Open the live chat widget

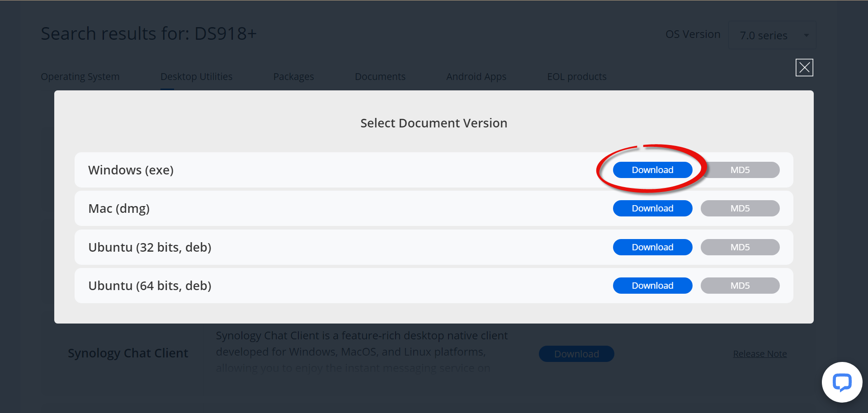(x=842, y=382)
